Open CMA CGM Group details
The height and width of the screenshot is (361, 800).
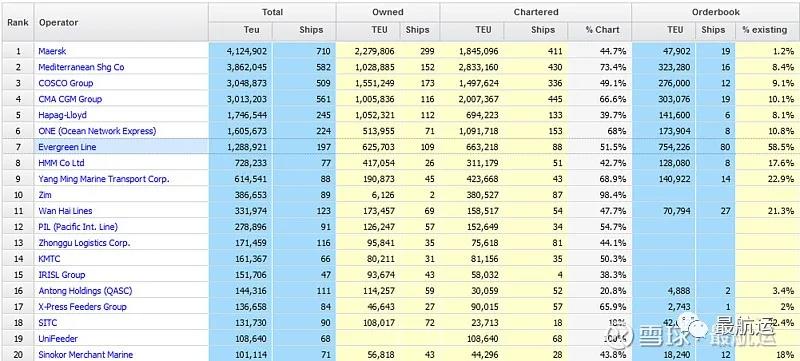[70, 99]
